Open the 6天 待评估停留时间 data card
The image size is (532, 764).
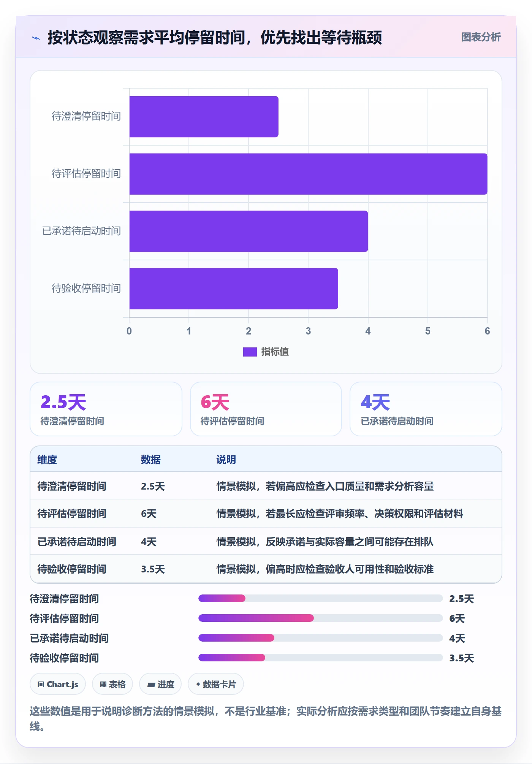tap(266, 409)
